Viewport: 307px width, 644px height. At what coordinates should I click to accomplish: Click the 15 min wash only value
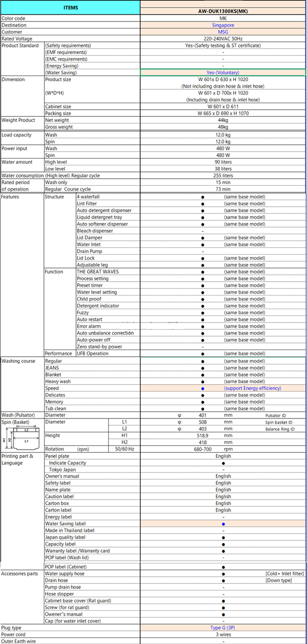point(223,182)
